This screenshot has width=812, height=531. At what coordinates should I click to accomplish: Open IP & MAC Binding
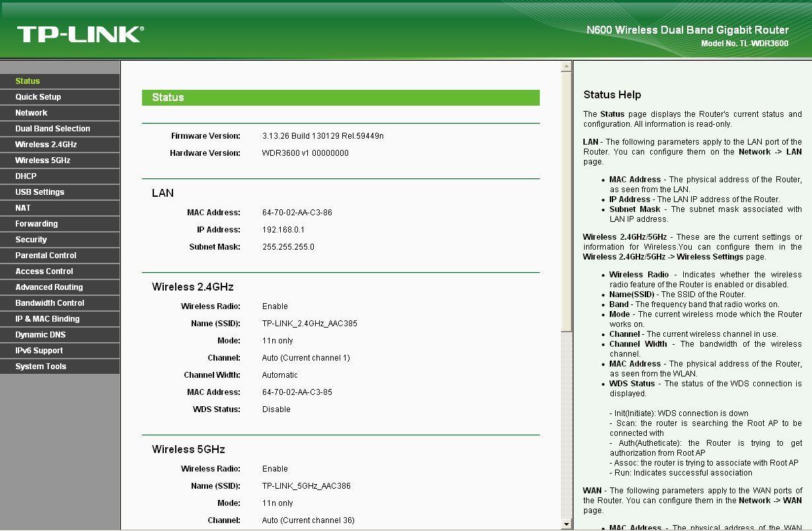point(48,319)
